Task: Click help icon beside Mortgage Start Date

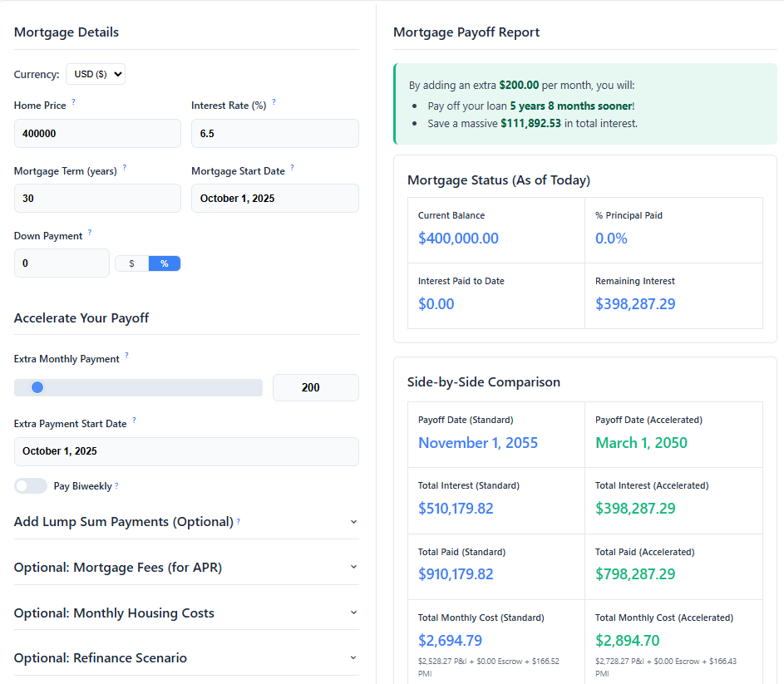Action: [x=292, y=168]
